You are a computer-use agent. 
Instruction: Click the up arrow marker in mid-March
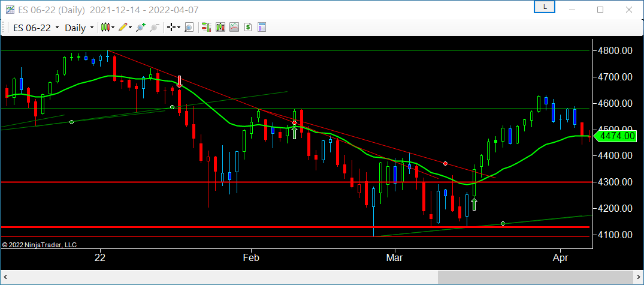(474, 205)
